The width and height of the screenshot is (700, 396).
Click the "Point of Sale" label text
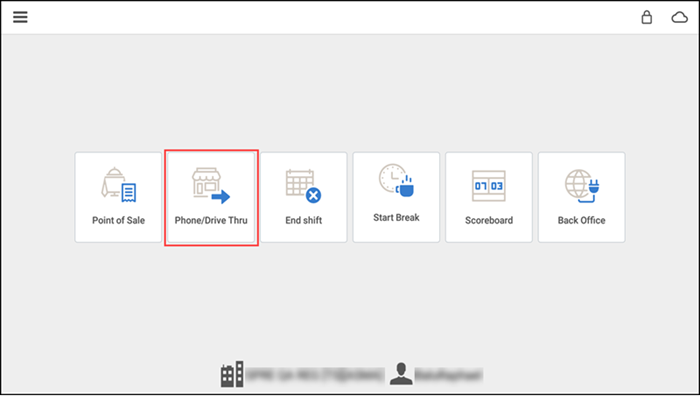(x=118, y=220)
